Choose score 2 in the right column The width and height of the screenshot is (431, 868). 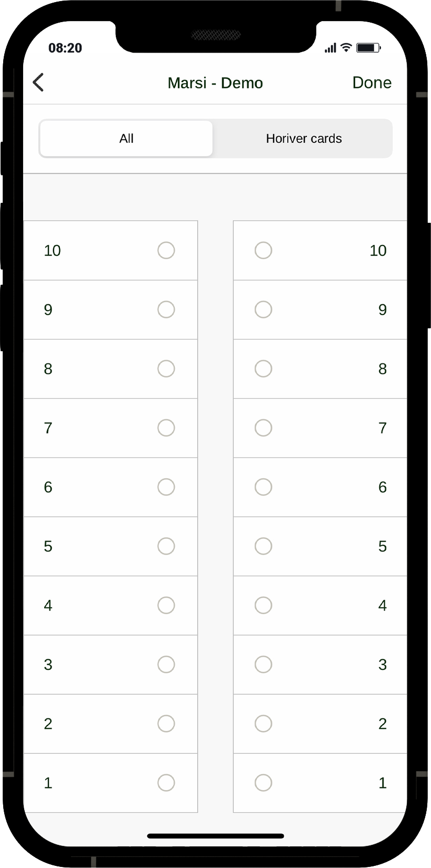[264, 724]
